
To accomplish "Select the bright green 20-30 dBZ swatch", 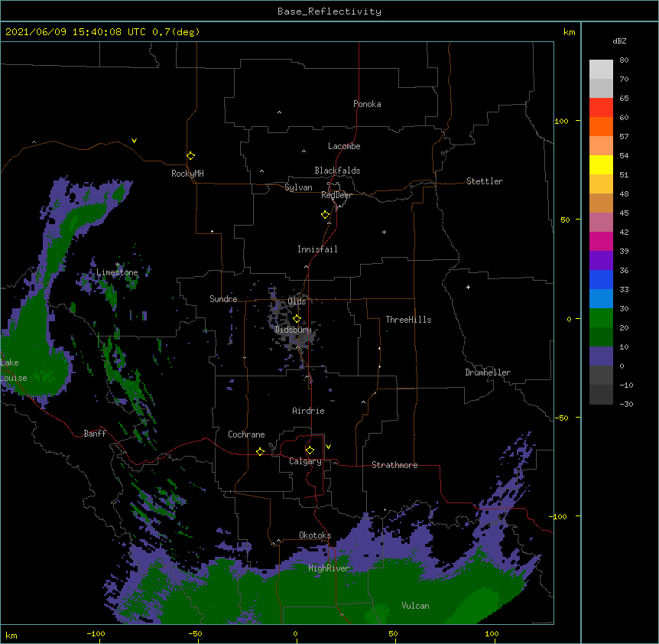I will tap(601, 318).
